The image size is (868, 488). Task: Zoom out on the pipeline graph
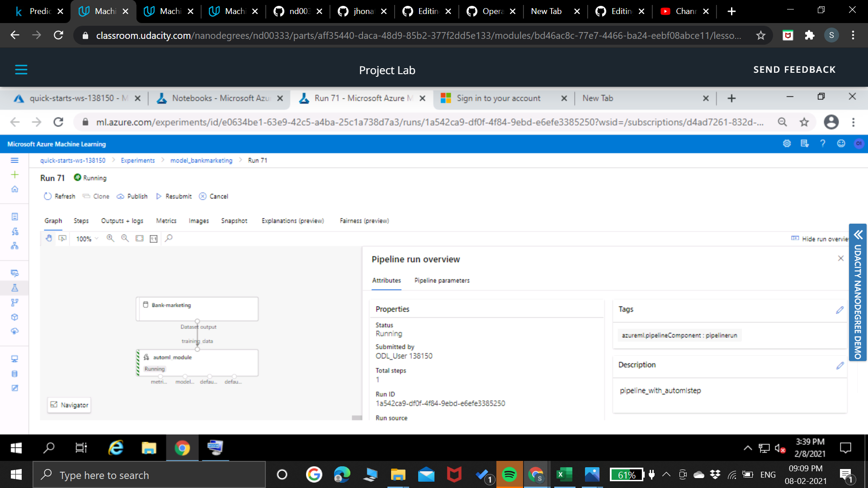point(125,238)
